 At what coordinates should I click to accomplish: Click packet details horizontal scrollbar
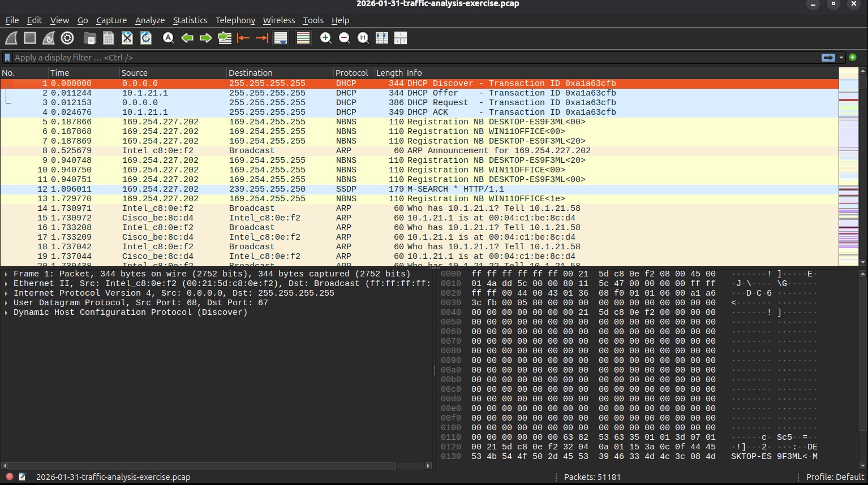tap(216, 466)
